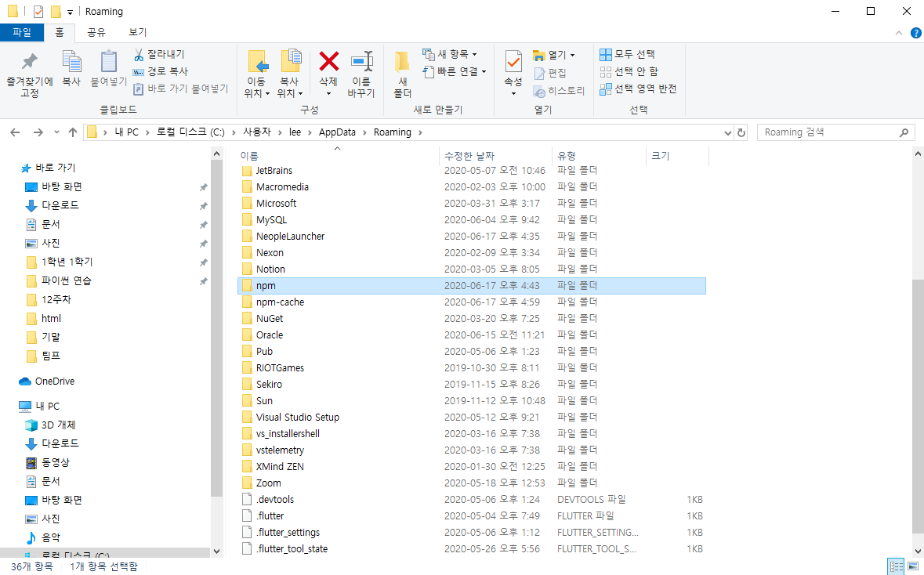924x575 pixels.
Task: Click Paste shortcut (바로 가기 붙여넣기)
Action: coord(180,89)
